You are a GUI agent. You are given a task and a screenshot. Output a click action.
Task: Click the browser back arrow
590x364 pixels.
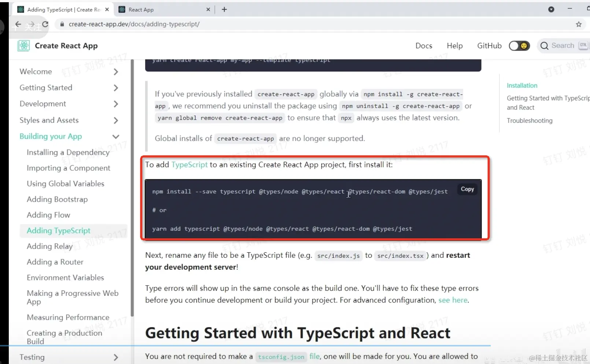18,24
